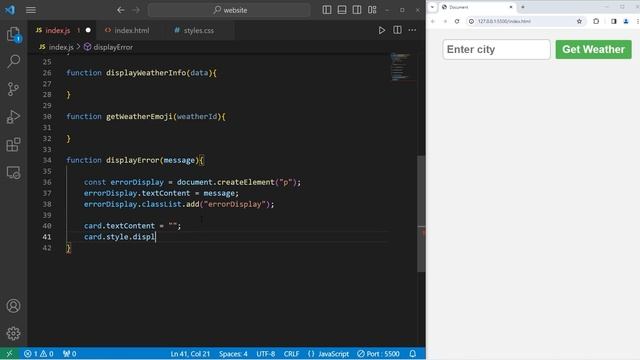Switch to the index.html tab
This screenshot has width=640, height=360.
pos(127,30)
